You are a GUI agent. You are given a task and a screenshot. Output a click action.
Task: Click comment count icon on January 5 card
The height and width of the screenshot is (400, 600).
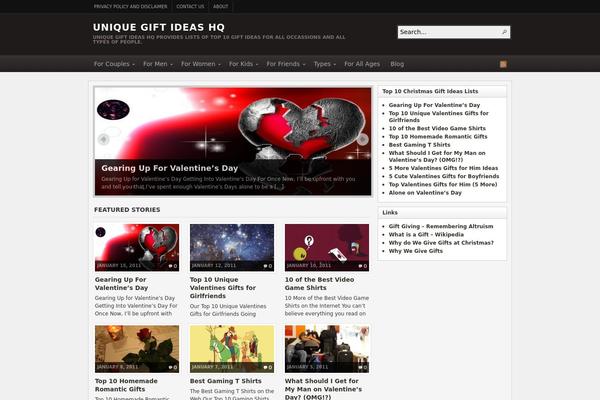(x=362, y=367)
